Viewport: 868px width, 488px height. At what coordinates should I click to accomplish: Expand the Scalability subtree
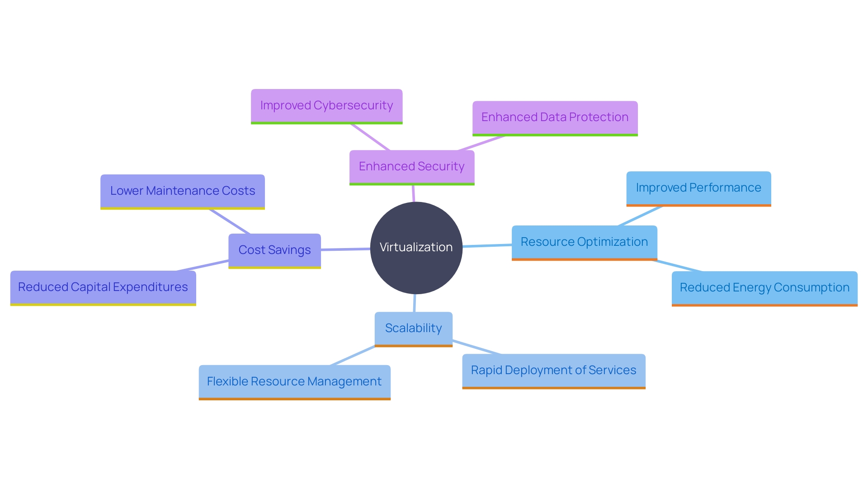413,331
